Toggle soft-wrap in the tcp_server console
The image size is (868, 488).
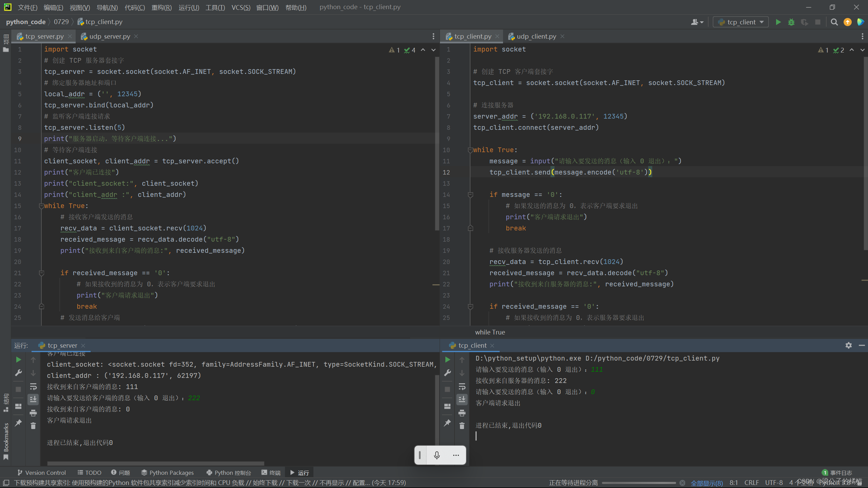pyautogui.click(x=33, y=387)
